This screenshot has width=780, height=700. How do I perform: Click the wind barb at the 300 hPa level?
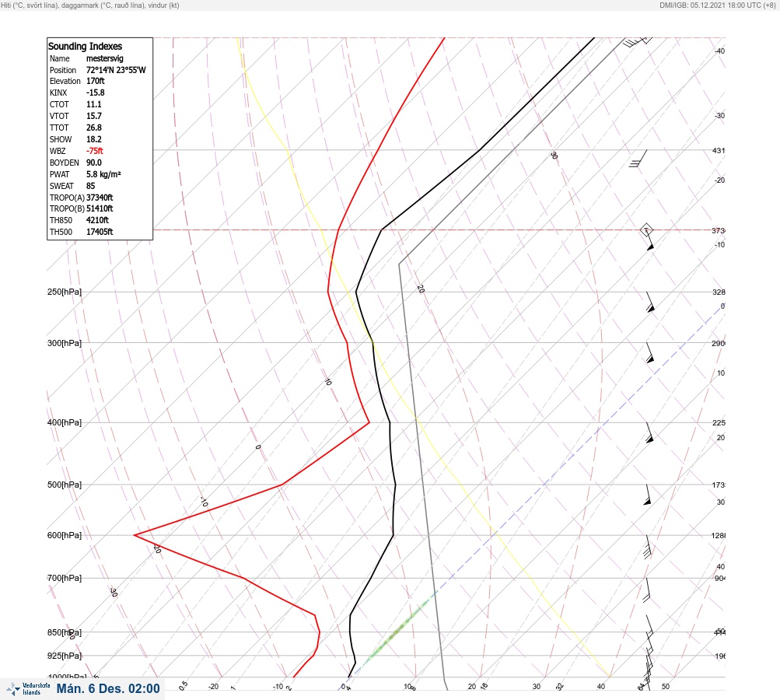649,353
